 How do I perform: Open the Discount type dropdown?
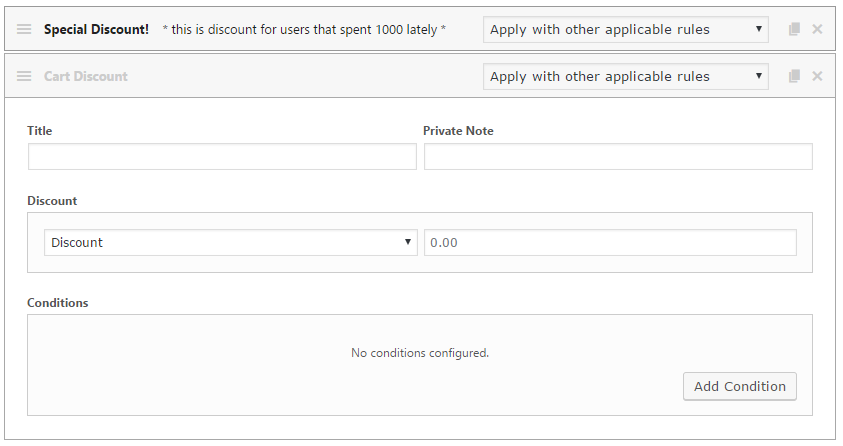tap(231, 242)
